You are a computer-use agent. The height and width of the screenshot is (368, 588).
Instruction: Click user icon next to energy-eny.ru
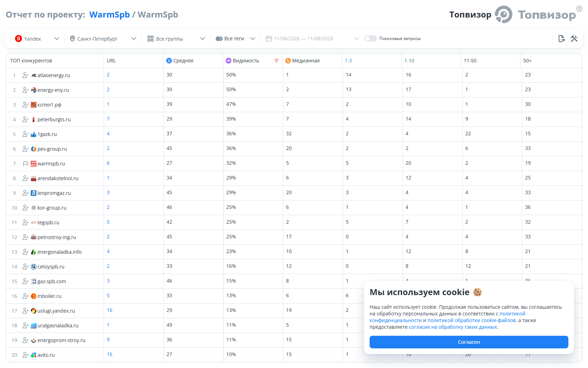[26, 90]
